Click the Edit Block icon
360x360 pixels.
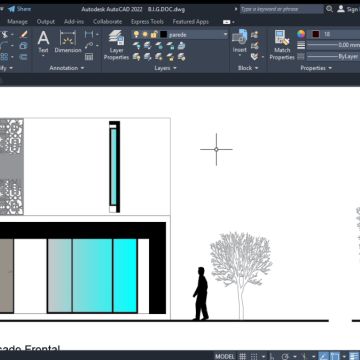tap(255, 46)
